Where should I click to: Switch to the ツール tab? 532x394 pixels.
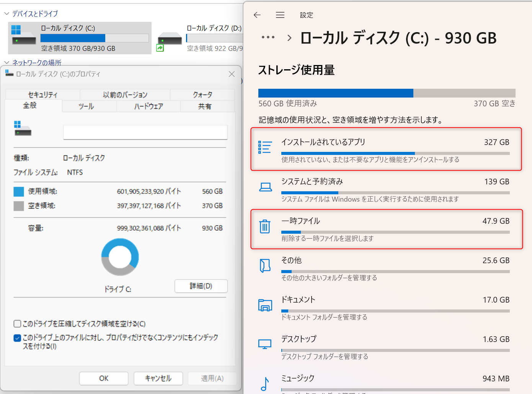[x=86, y=106]
